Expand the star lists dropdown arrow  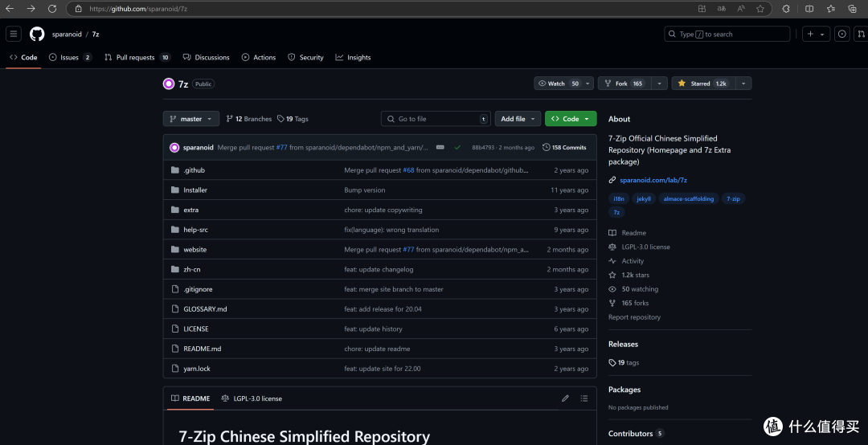(x=743, y=84)
